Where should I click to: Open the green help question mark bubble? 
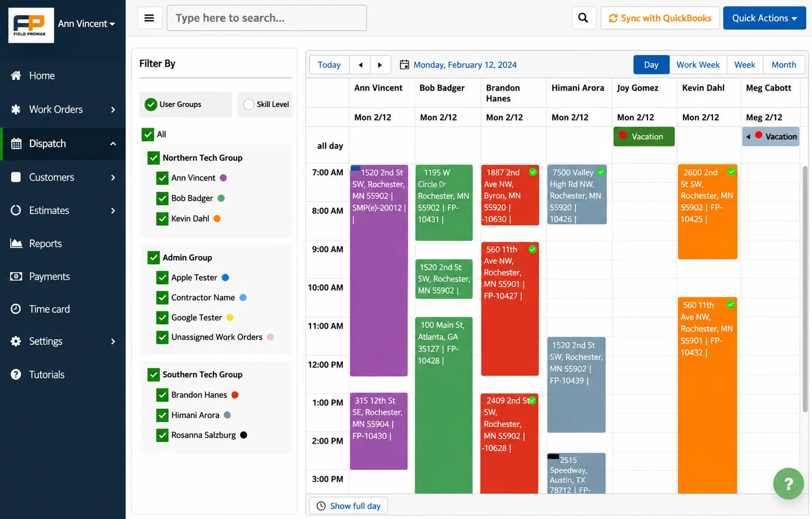(x=788, y=484)
